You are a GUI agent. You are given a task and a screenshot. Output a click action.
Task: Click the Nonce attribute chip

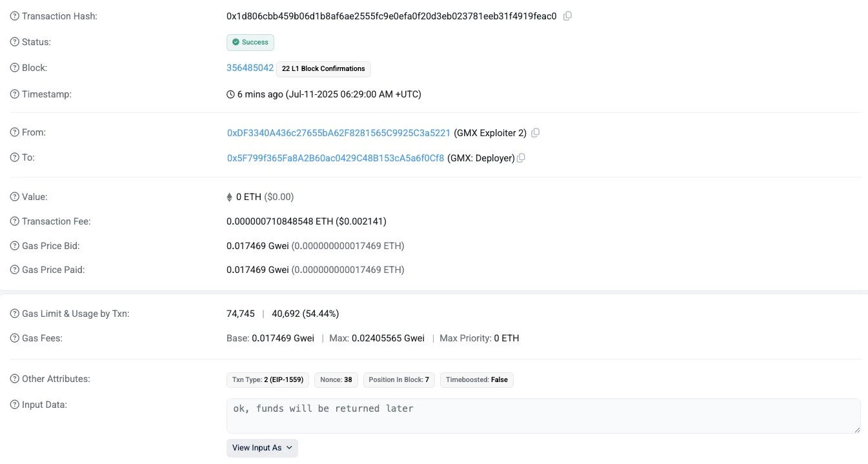[336, 379]
